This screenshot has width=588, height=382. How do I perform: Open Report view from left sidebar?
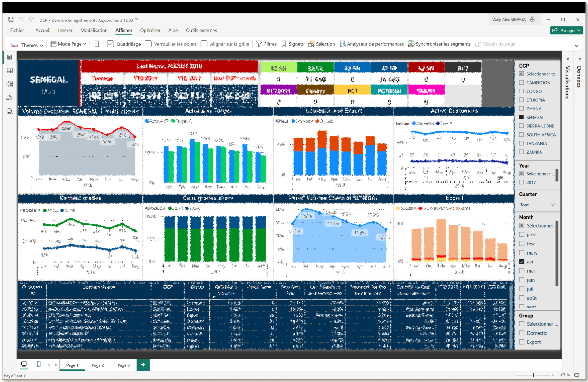click(x=10, y=57)
